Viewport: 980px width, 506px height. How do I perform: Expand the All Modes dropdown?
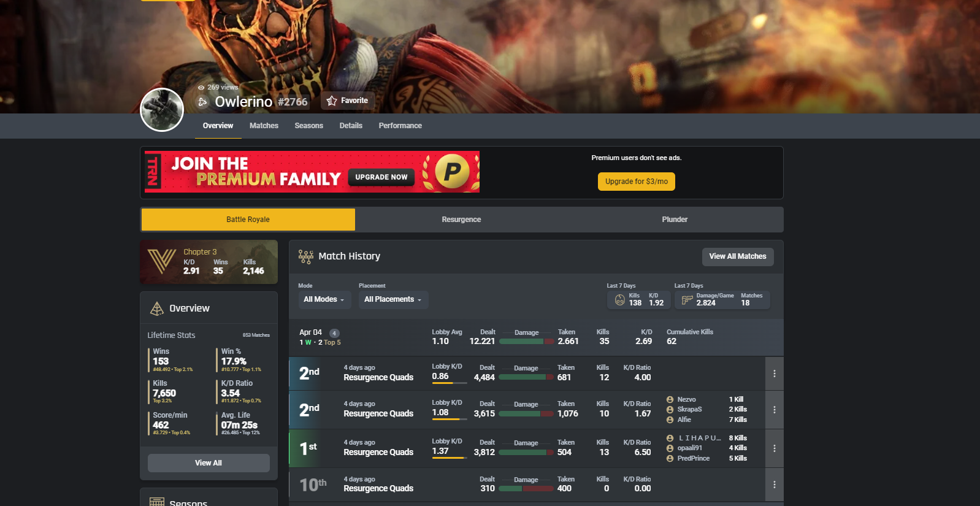(x=324, y=299)
